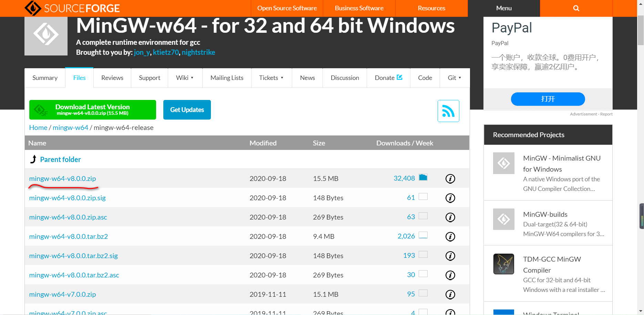The height and width of the screenshot is (315, 644).
Task: Open Open Source Software menu
Action: [x=287, y=8]
